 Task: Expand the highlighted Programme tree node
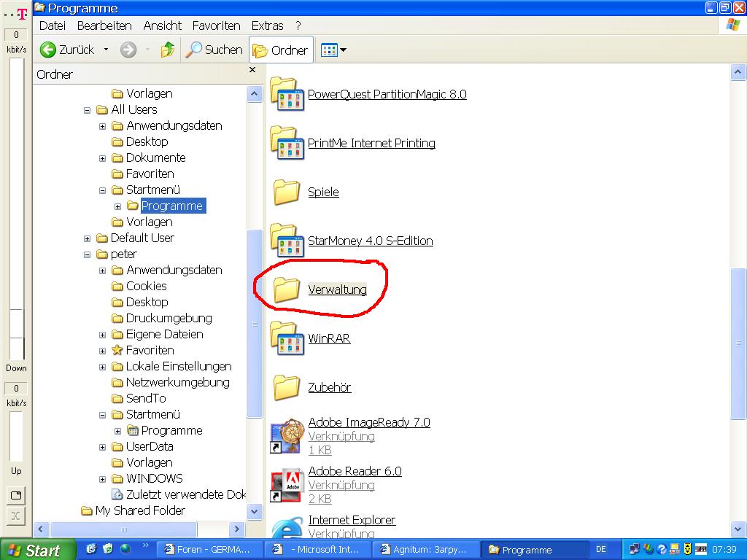117,206
